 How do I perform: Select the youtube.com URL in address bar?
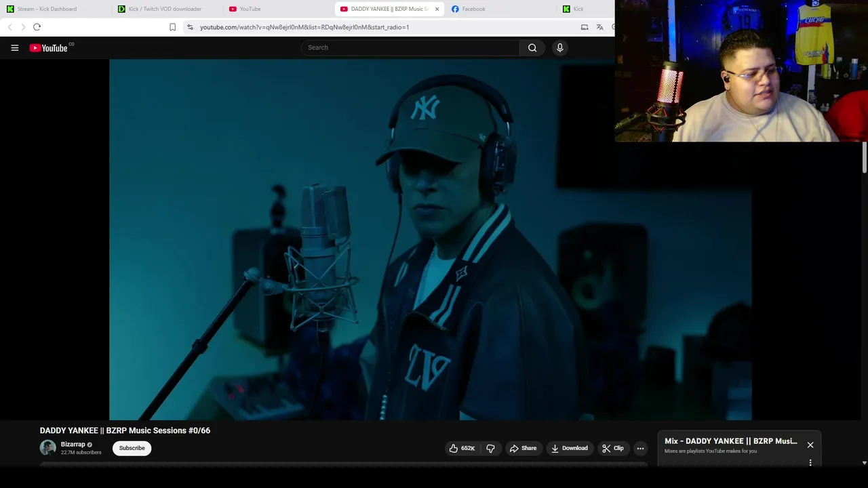pyautogui.click(x=304, y=27)
